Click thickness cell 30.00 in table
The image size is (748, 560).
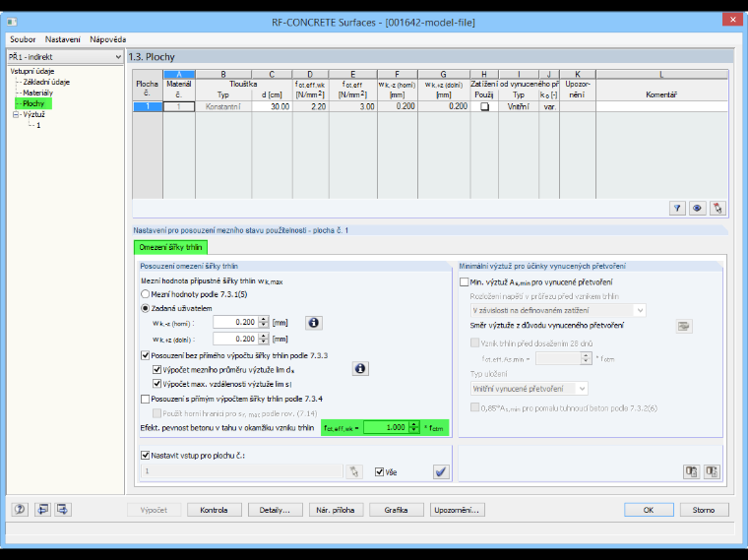272,107
